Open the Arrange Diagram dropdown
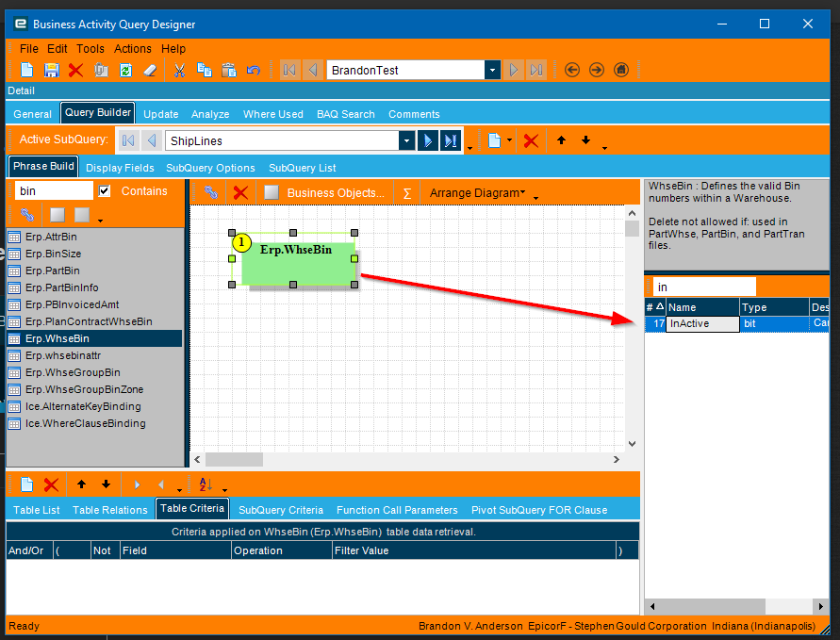The width and height of the screenshot is (840, 640). point(477,193)
